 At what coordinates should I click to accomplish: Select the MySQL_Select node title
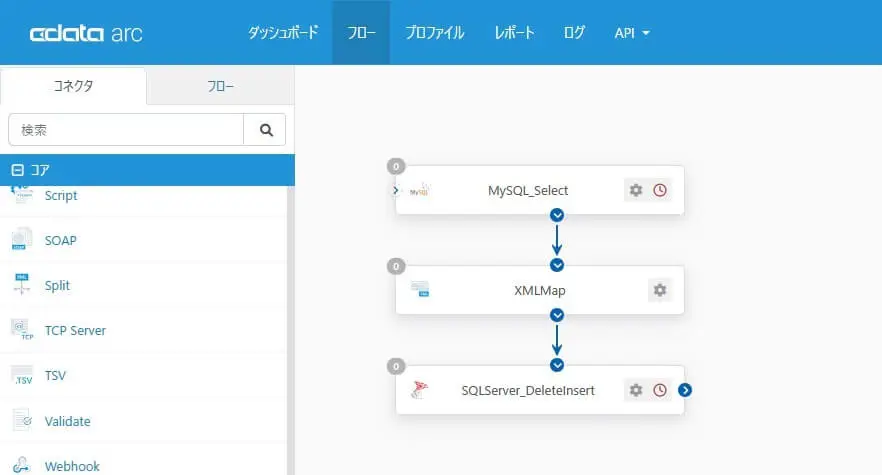click(x=528, y=191)
